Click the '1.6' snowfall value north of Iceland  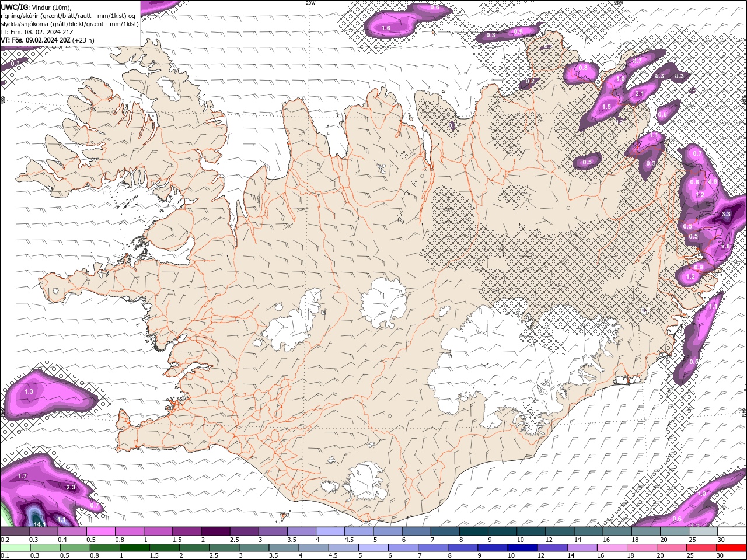(x=386, y=28)
